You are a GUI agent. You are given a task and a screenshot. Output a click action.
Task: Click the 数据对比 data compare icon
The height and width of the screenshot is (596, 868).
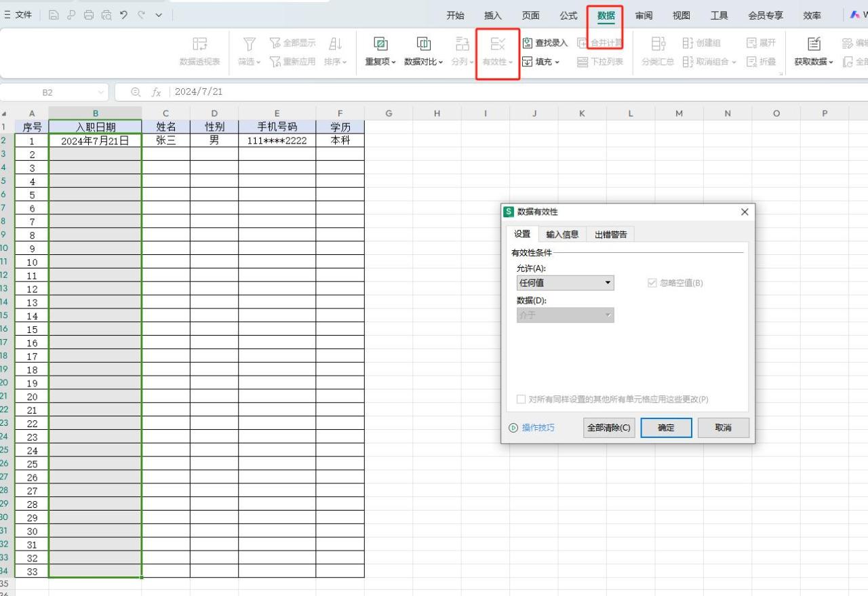click(x=423, y=44)
